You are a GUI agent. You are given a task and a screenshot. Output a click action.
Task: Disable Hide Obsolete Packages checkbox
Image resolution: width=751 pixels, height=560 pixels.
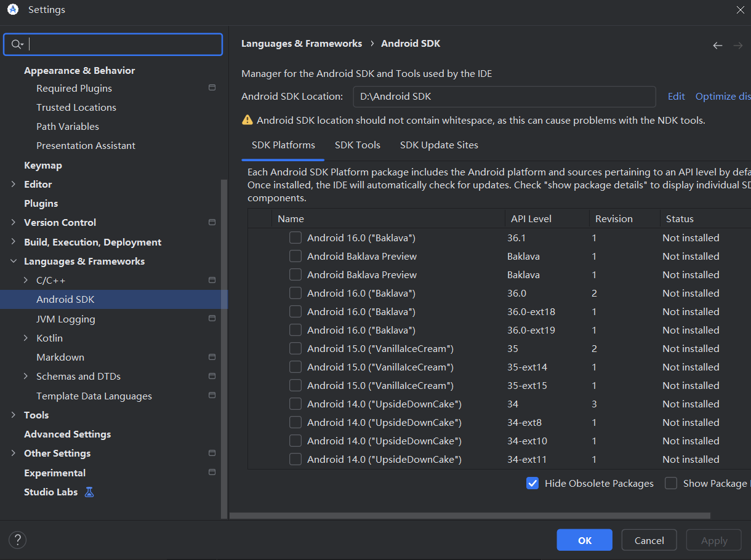click(532, 484)
